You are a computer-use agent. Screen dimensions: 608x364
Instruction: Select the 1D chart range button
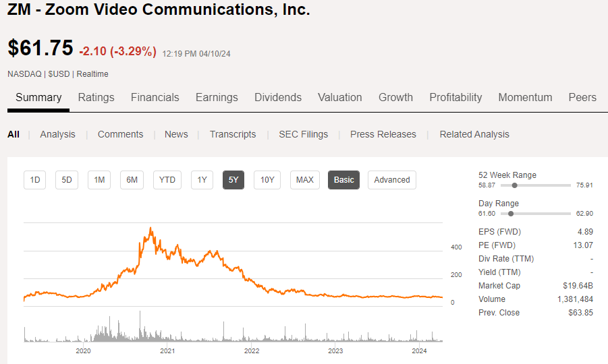pyautogui.click(x=35, y=180)
